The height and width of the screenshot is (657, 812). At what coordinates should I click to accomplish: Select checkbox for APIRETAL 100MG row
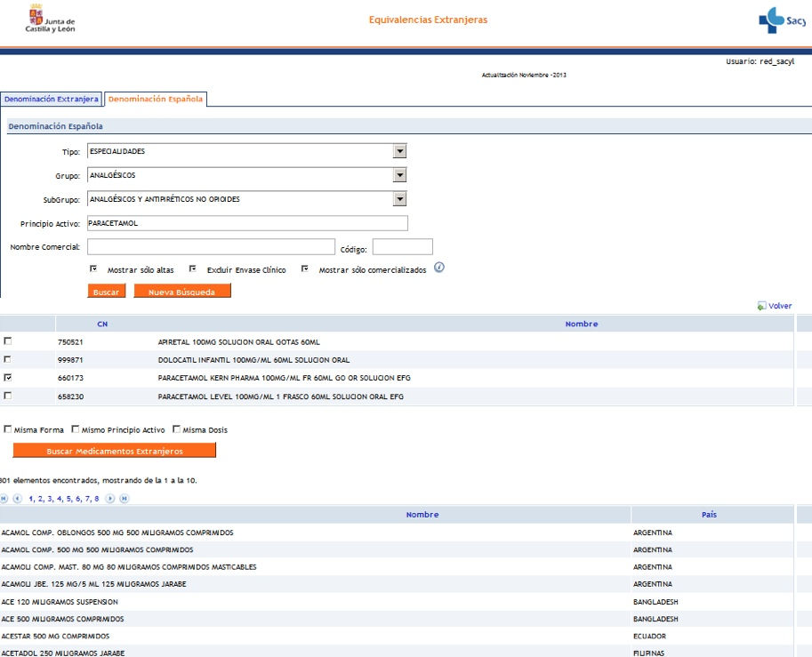8,341
